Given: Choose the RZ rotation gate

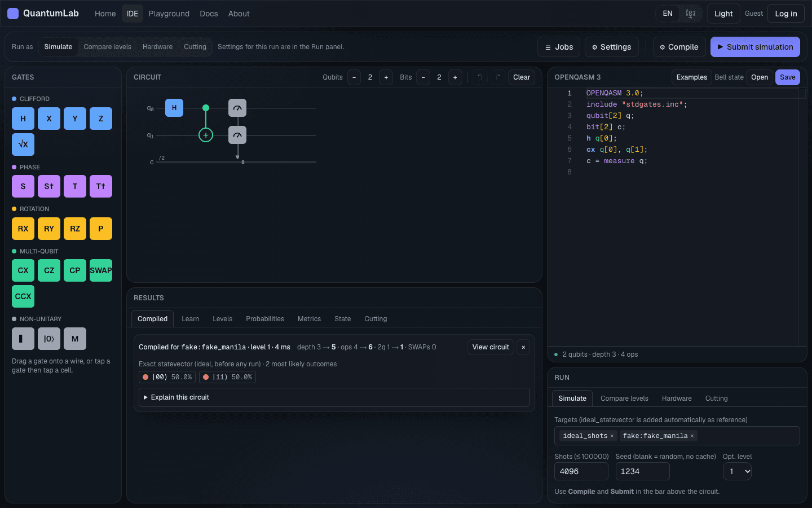Looking at the screenshot, I should [75, 229].
